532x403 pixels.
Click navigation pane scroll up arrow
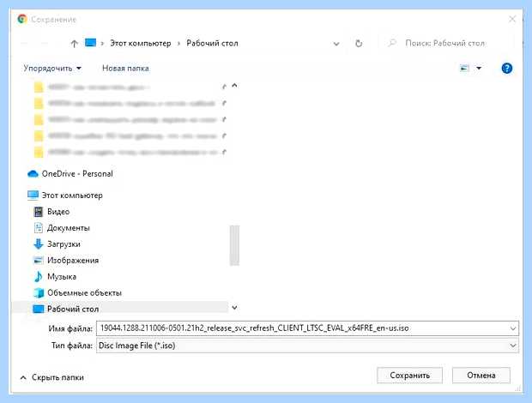pos(234,86)
